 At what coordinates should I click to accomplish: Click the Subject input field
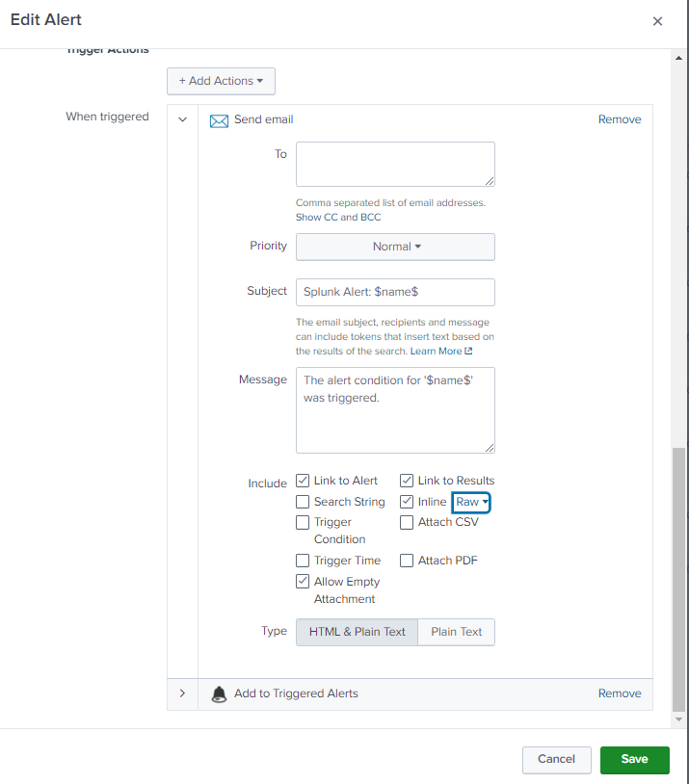click(x=395, y=292)
